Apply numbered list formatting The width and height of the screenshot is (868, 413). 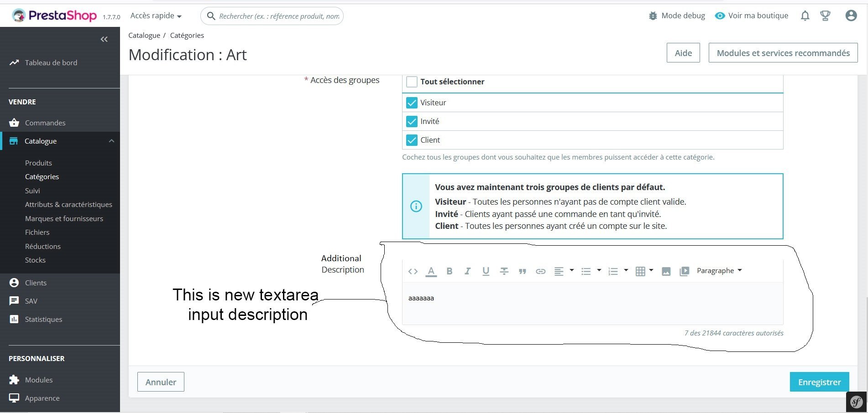pos(613,271)
